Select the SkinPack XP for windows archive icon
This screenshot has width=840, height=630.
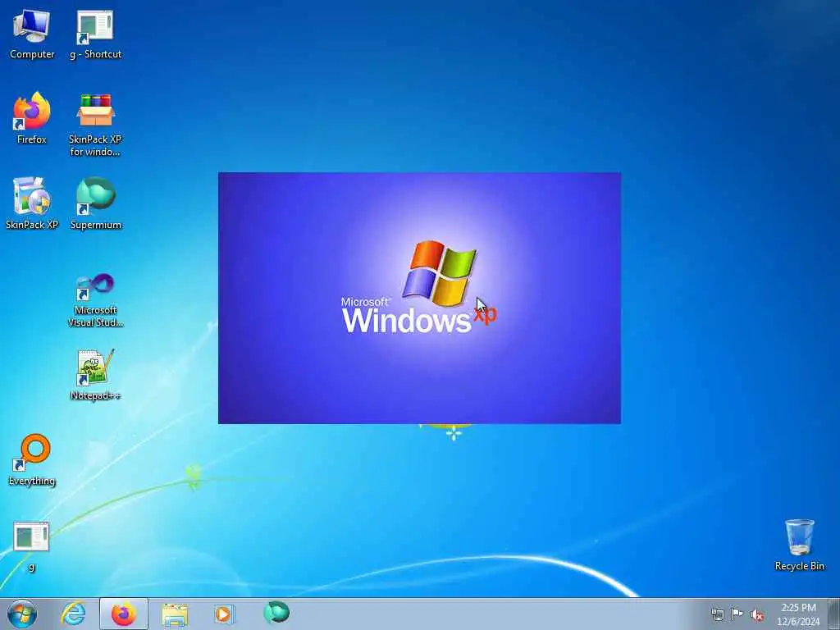coord(95,125)
